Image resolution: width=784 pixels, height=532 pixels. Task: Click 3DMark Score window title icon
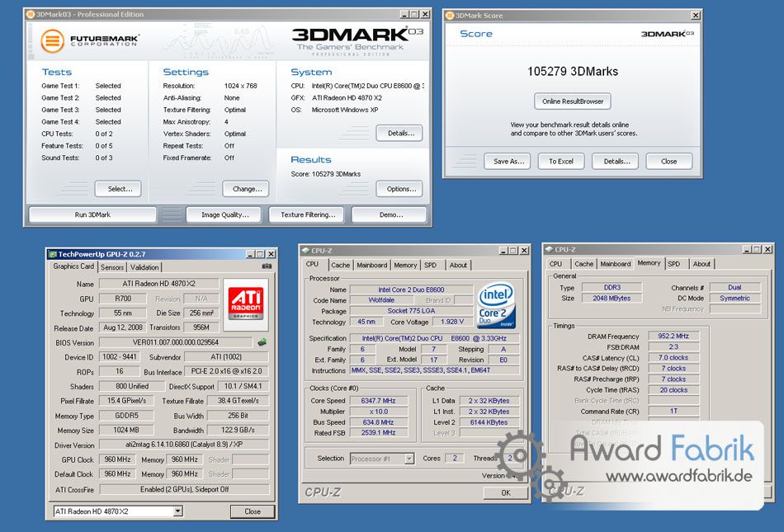[450, 16]
